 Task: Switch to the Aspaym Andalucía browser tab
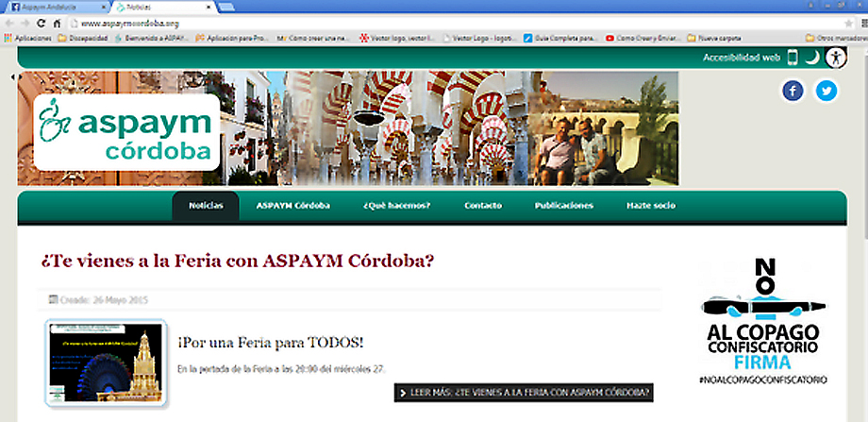click(x=56, y=8)
